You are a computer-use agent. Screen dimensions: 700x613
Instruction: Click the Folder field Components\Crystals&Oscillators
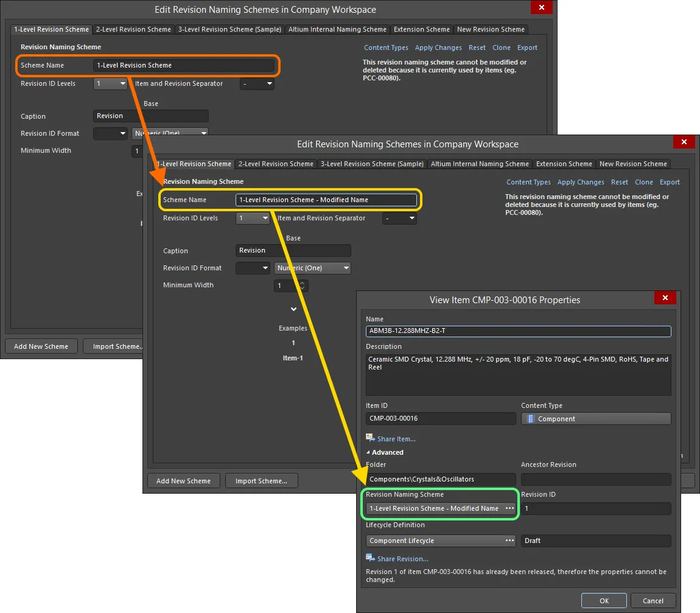click(441, 479)
